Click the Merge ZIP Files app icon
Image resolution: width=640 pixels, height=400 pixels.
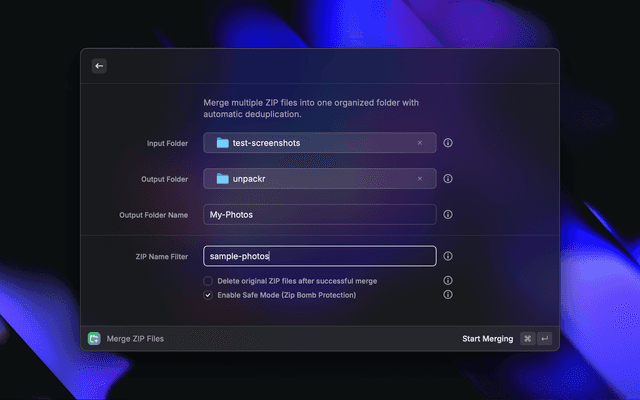coord(94,339)
